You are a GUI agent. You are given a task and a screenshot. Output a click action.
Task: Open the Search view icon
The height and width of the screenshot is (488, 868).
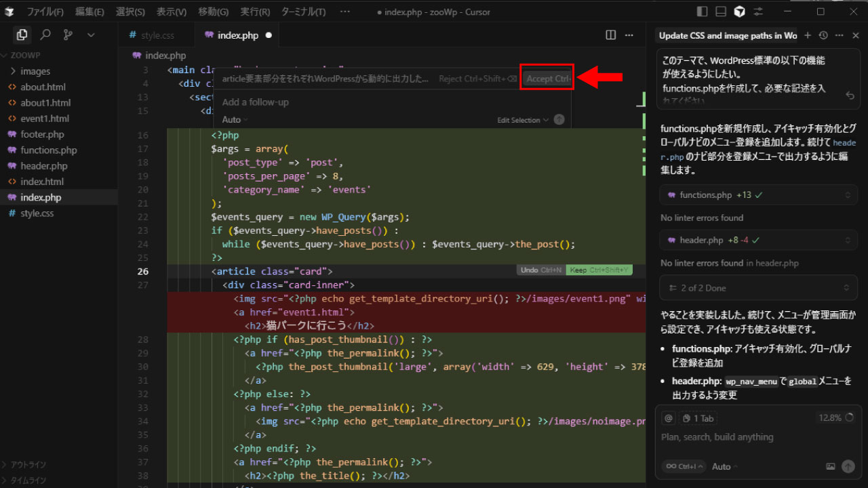(45, 35)
